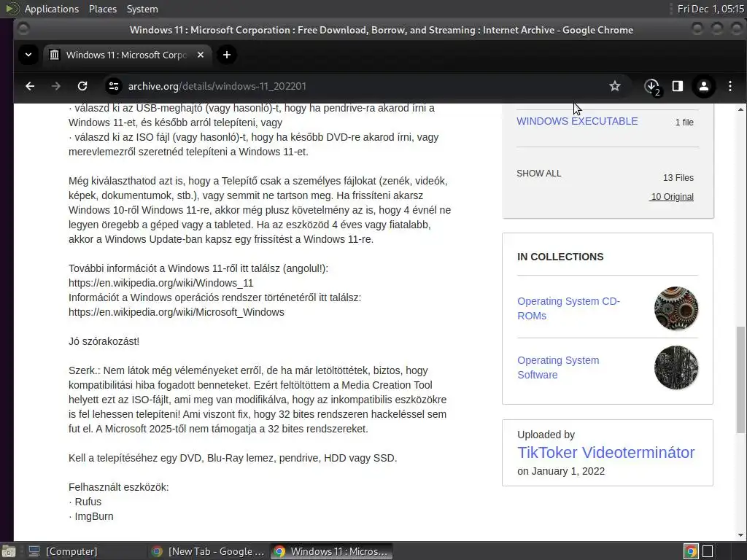Open a new tab with plus button
The height and width of the screenshot is (560, 747).
(x=227, y=55)
